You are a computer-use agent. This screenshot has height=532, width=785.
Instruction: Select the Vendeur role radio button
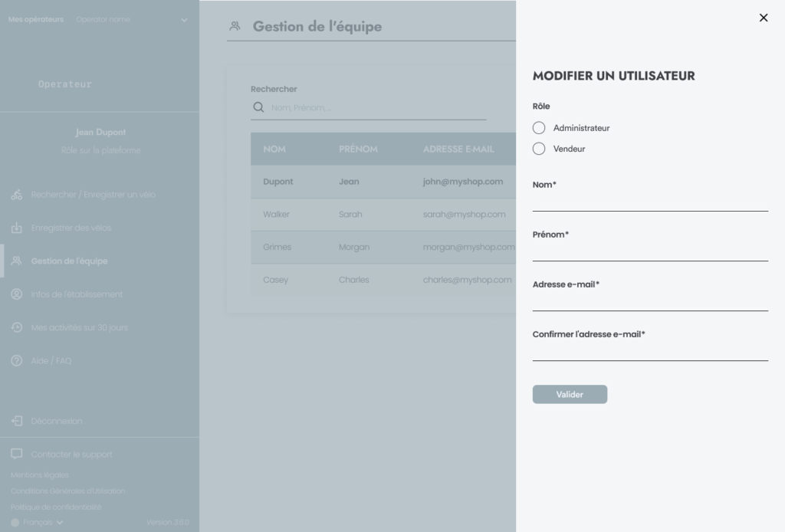[x=539, y=149]
